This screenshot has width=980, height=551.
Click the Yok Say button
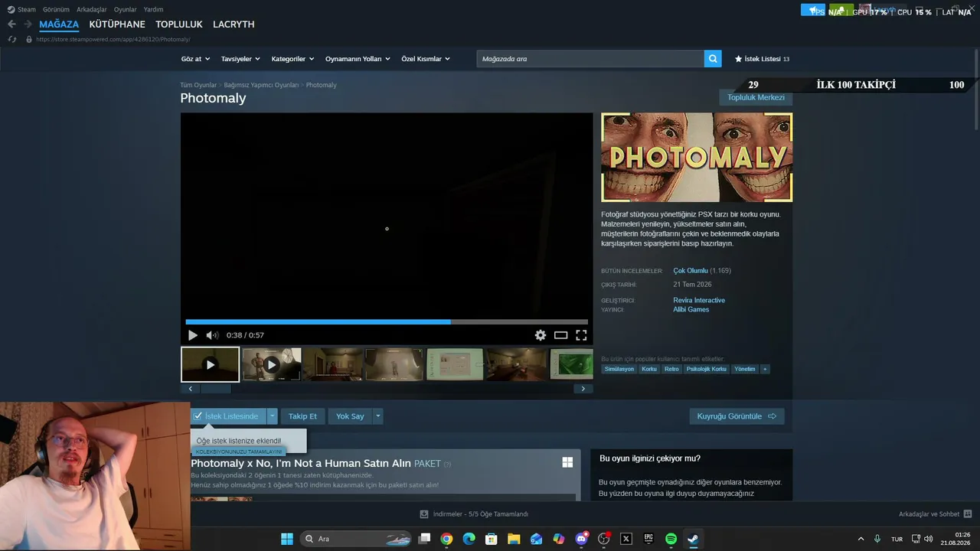(350, 416)
